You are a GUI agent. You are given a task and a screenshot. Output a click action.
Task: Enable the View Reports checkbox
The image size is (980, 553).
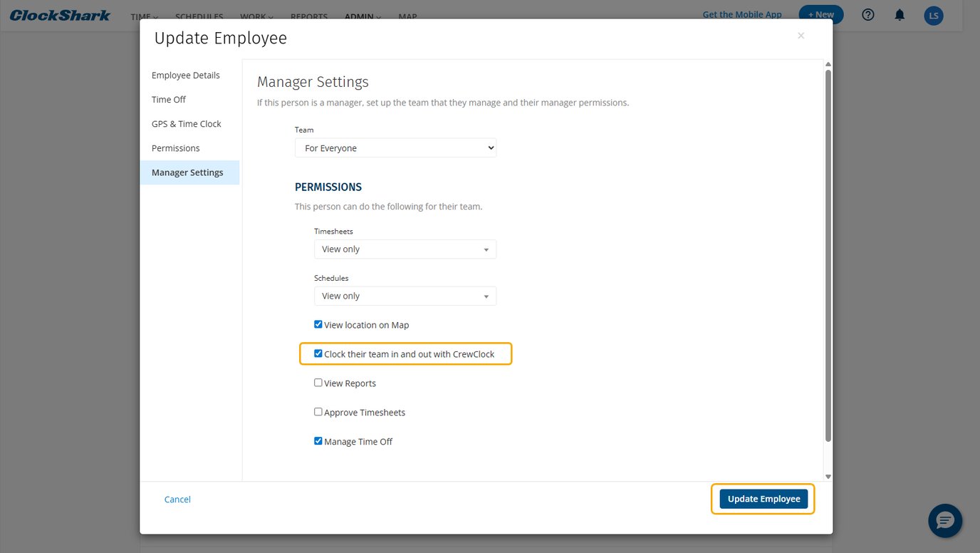click(318, 383)
